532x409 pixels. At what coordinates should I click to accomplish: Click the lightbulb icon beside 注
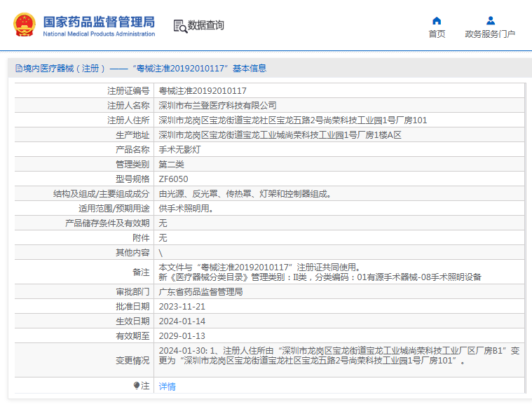pos(137,386)
